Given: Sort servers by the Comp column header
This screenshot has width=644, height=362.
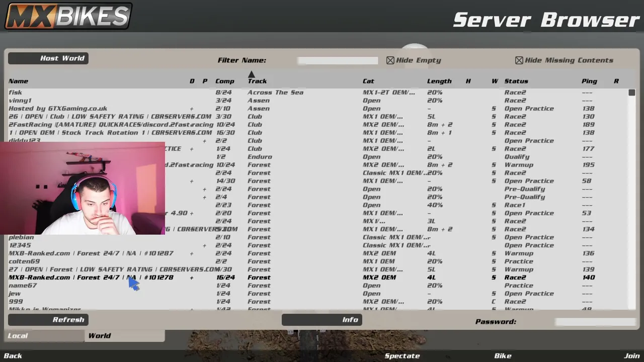Looking at the screenshot, I should 225,81.
